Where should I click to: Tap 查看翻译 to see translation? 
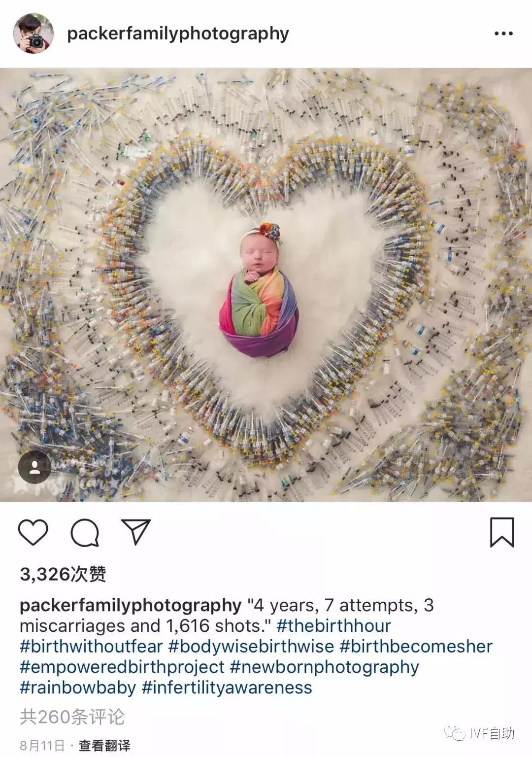pos(104,746)
